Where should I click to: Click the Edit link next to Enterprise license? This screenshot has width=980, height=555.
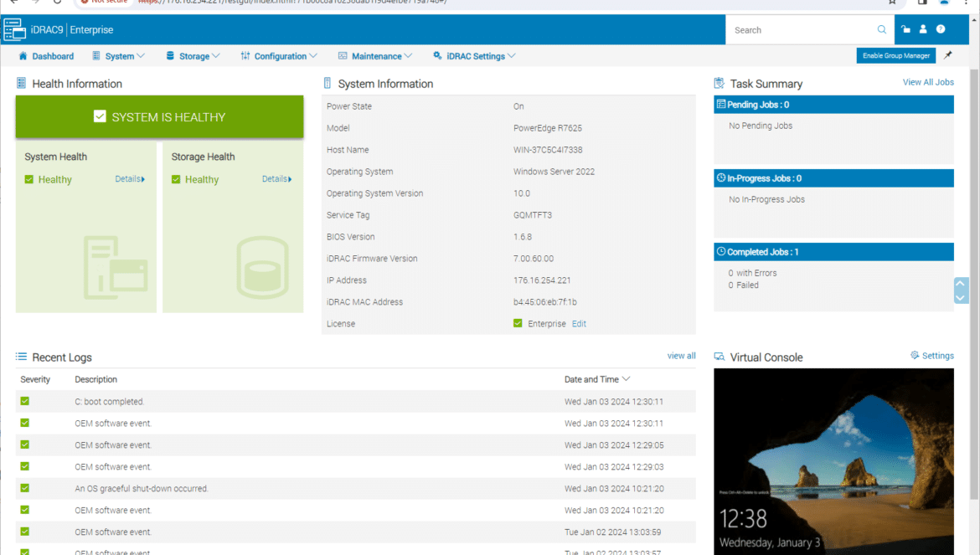pyautogui.click(x=579, y=323)
